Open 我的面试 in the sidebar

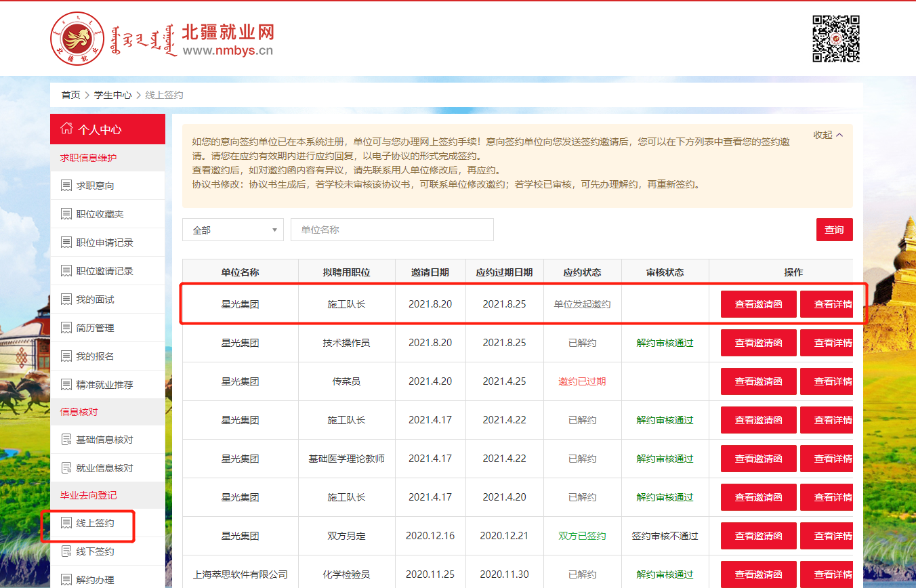click(95, 299)
